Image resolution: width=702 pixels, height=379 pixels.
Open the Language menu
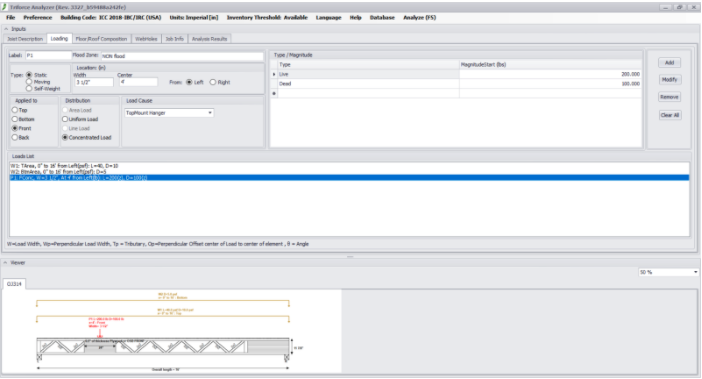[x=329, y=17]
